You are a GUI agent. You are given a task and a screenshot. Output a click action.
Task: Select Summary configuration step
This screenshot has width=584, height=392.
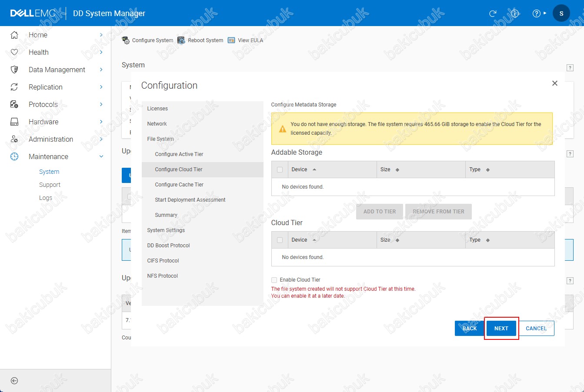tap(203, 215)
